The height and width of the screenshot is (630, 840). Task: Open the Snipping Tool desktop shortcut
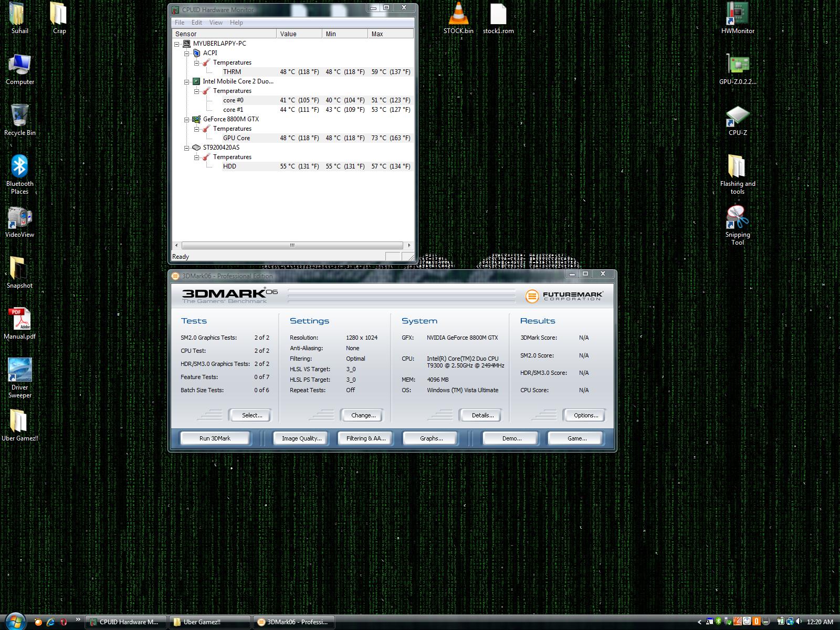coord(738,226)
